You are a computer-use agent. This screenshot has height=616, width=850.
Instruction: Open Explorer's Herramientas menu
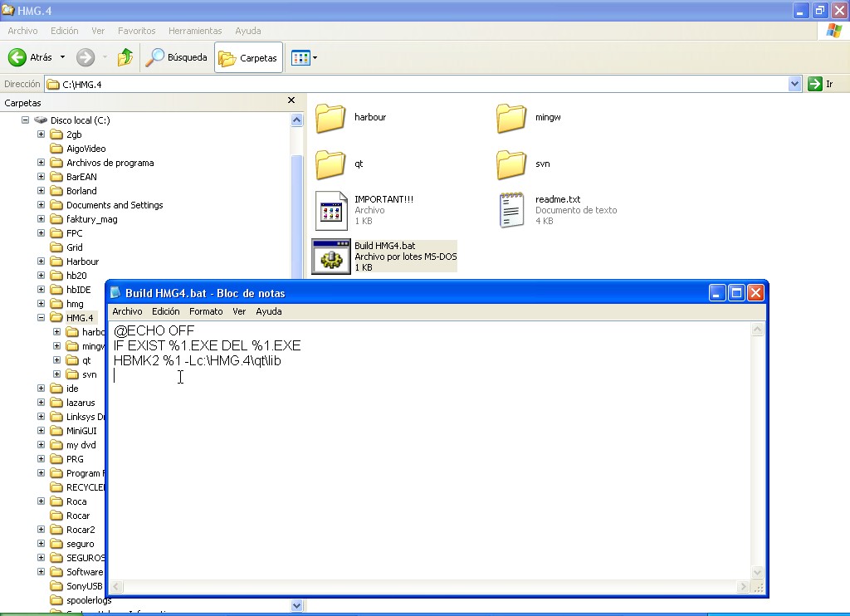click(x=195, y=31)
